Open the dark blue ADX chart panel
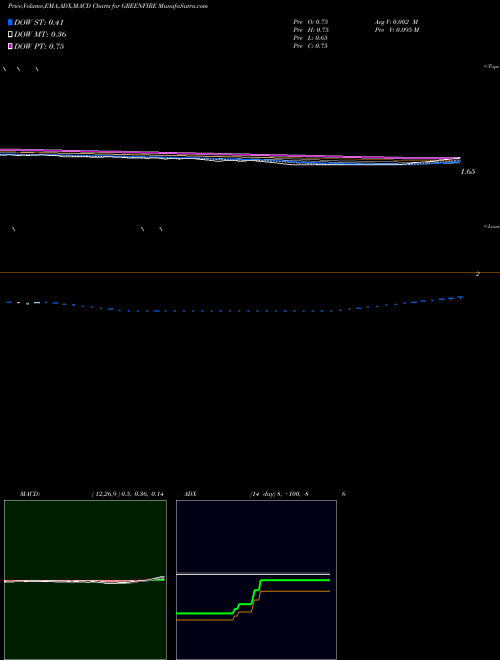 [x=256, y=580]
